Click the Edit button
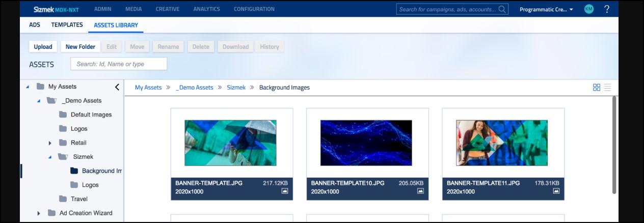This screenshot has height=223, width=644. point(112,46)
